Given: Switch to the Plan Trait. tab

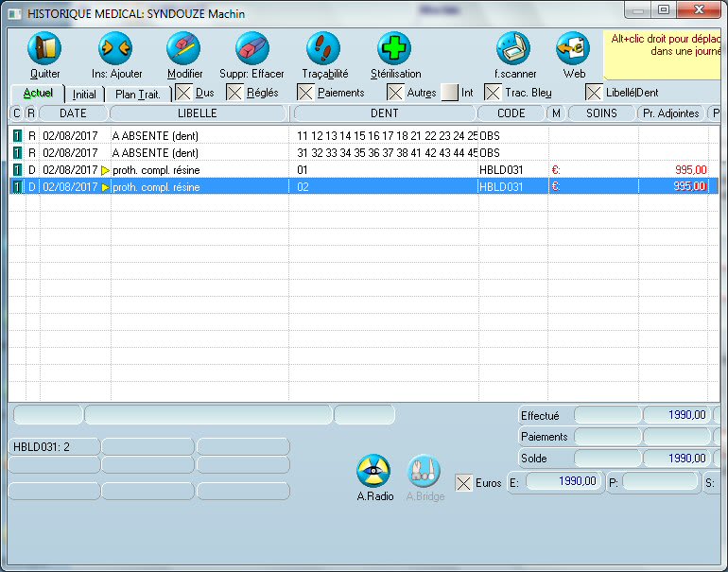Looking at the screenshot, I should pos(137,95).
